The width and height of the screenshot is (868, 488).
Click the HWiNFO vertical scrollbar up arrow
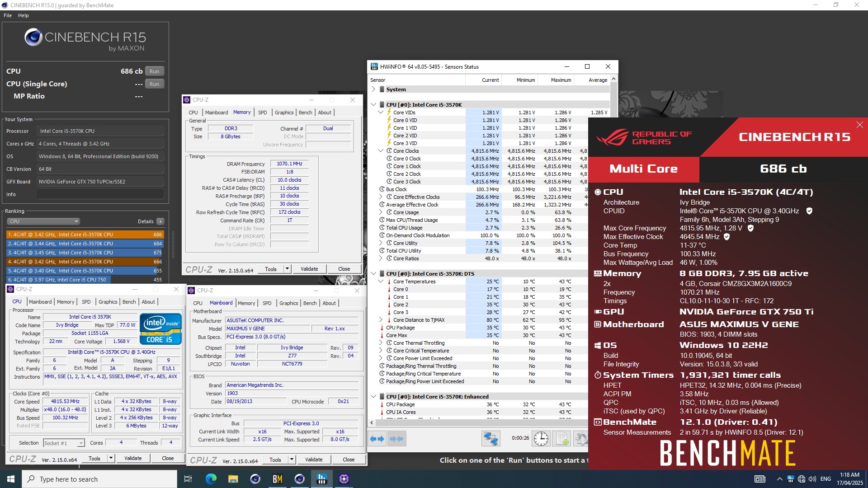[x=613, y=79]
